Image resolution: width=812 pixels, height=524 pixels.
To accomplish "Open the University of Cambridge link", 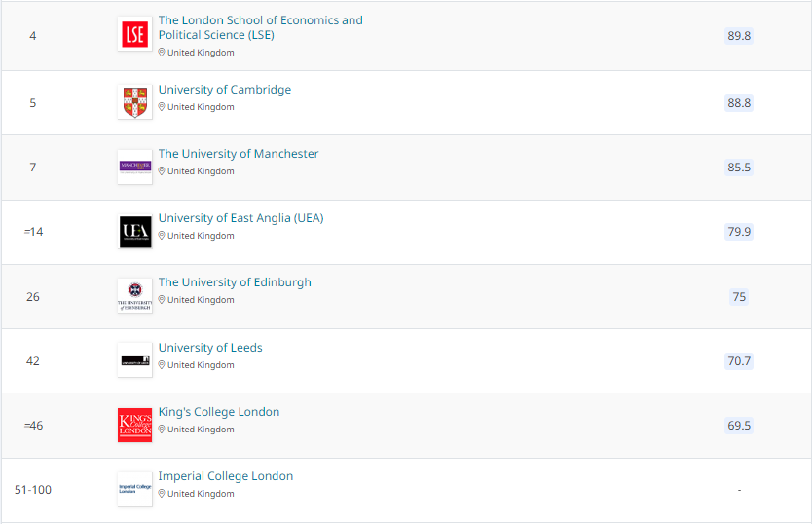I will (225, 90).
